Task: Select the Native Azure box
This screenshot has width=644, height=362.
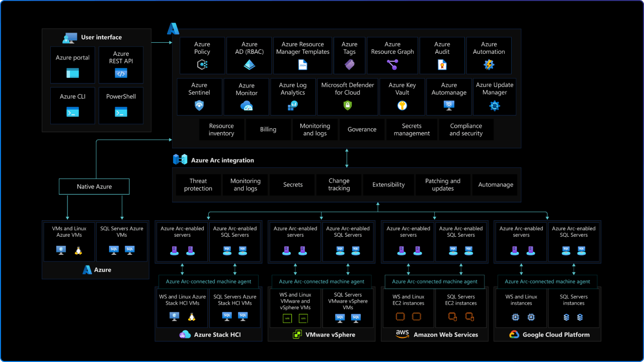Action: pos(94,187)
